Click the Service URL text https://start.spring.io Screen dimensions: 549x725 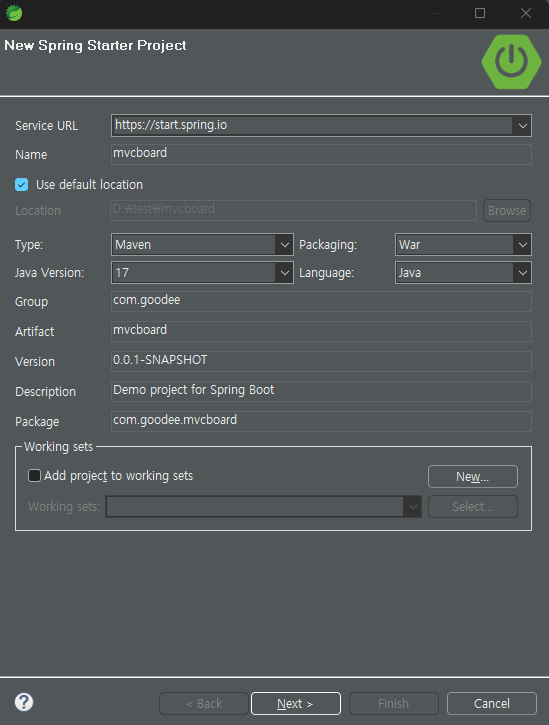(171, 125)
